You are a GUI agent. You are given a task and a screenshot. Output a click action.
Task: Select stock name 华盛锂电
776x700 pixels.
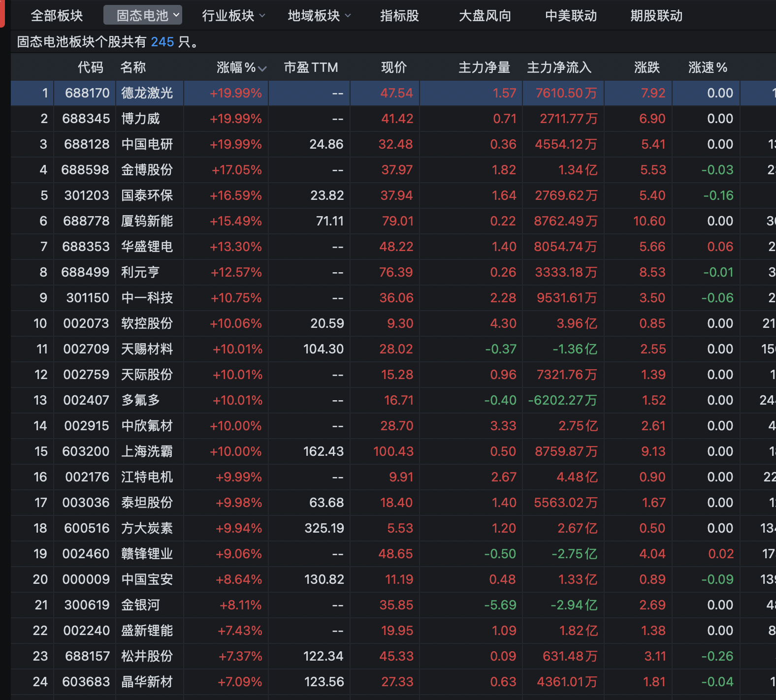point(147,247)
